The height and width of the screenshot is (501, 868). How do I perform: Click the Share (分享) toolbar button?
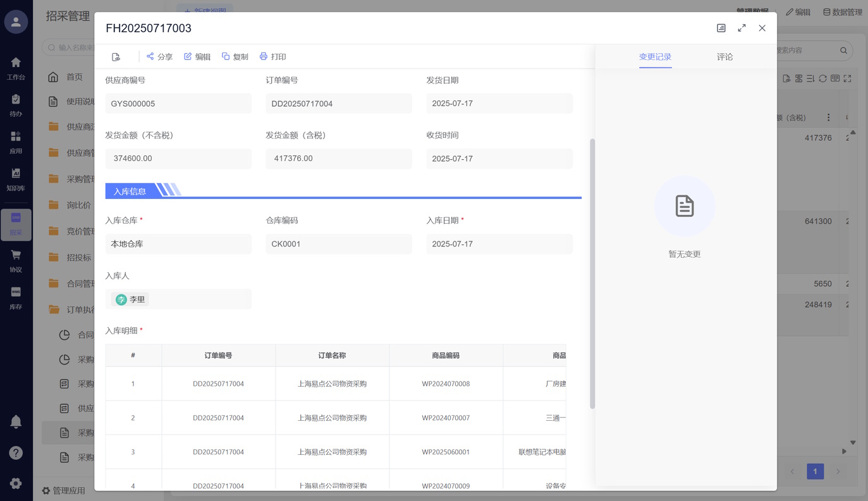159,57
